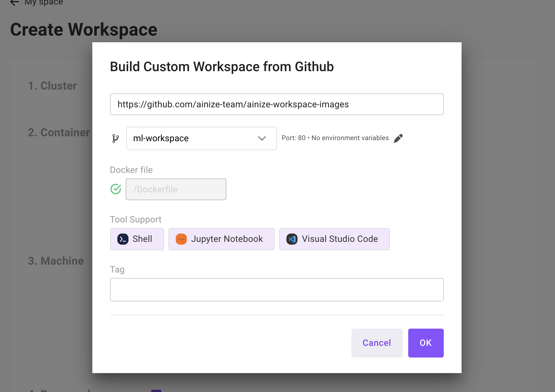Image resolution: width=555 pixels, height=392 pixels.
Task: Toggle Jupyter Notebook tool support
Action: tap(221, 239)
